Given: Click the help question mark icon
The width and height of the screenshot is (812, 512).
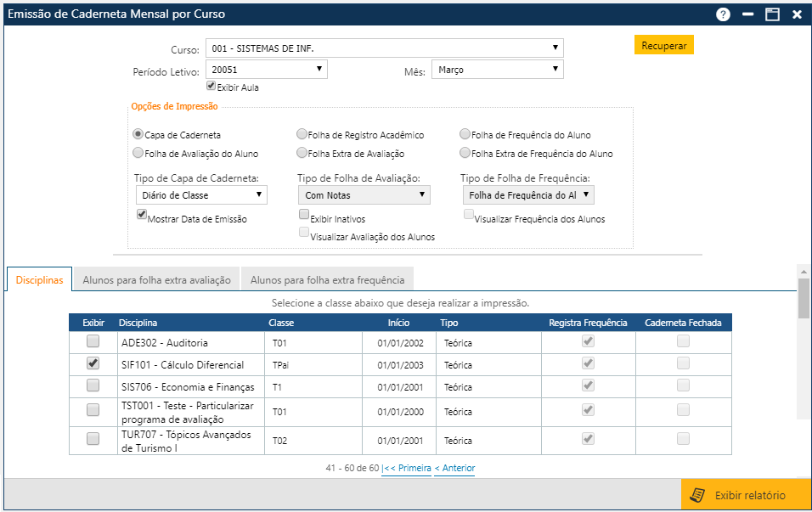Looking at the screenshot, I should pos(723,14).
